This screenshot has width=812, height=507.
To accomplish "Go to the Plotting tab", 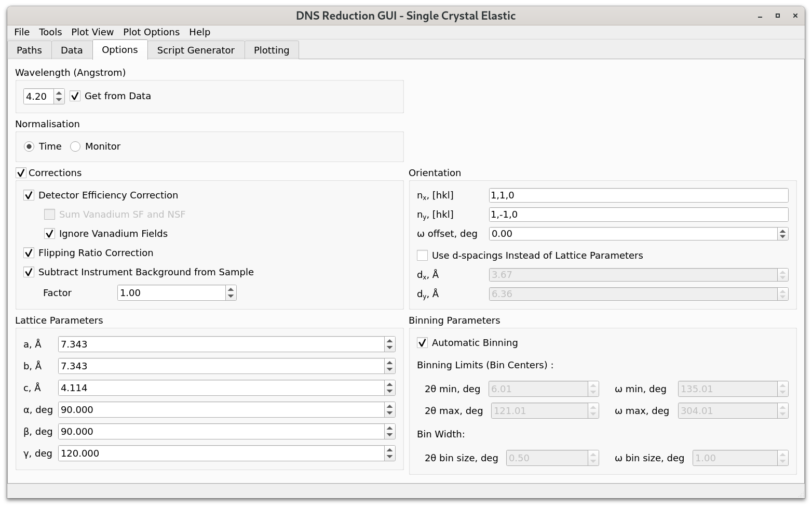I will (x=271, y=50).
